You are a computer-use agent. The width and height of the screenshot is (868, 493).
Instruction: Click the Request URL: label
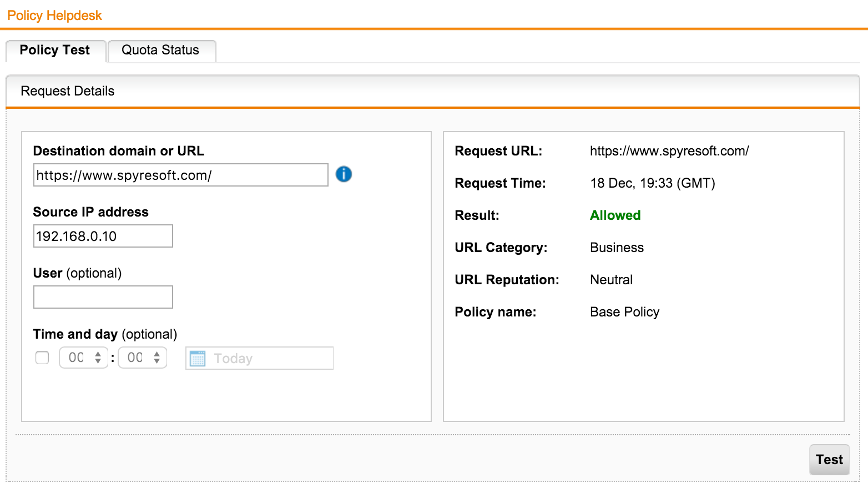(x=498, y=151)
